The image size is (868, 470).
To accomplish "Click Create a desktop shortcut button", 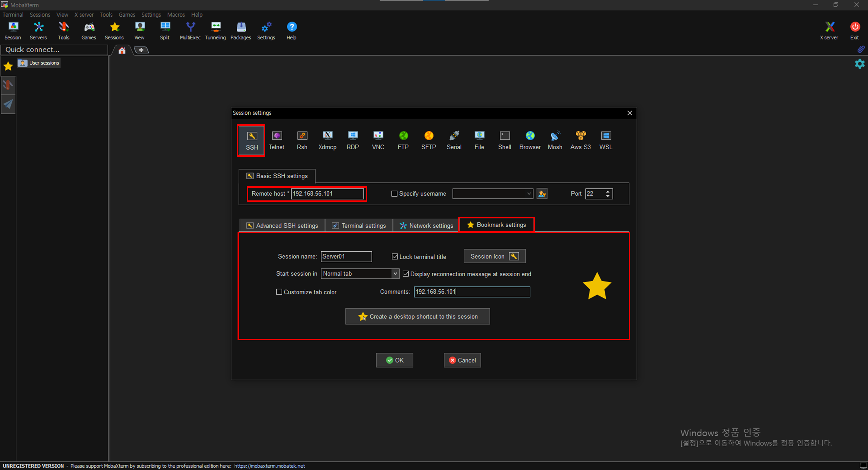I will (x=417, y=316).
